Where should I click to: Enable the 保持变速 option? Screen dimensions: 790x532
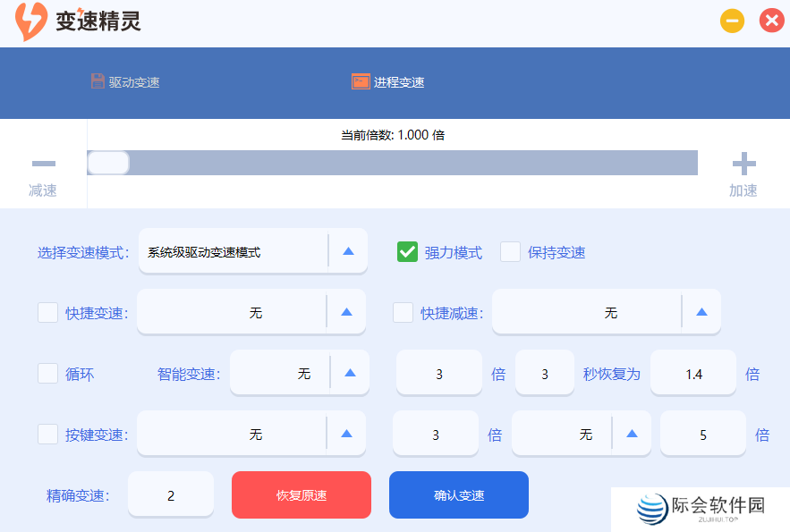(x=511, y=252)
